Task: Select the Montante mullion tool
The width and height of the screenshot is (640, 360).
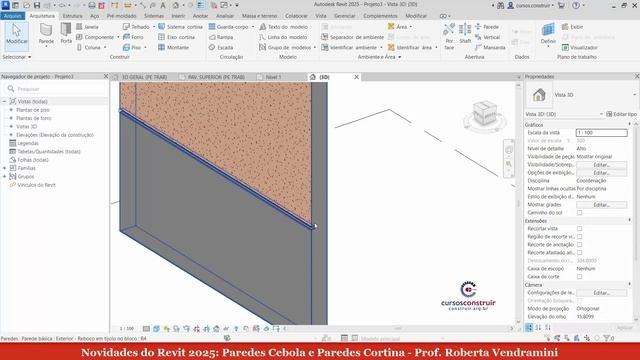Action: tap(173, 47)
